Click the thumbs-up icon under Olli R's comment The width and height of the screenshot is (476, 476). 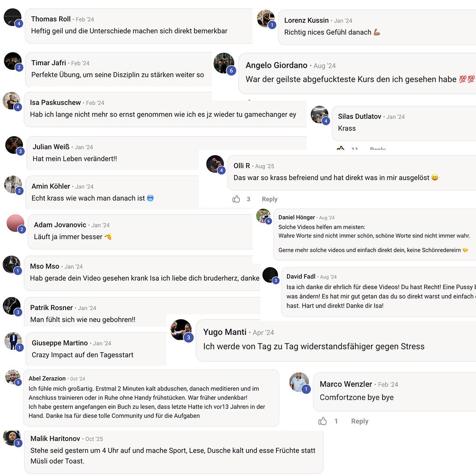coord(236,199)
